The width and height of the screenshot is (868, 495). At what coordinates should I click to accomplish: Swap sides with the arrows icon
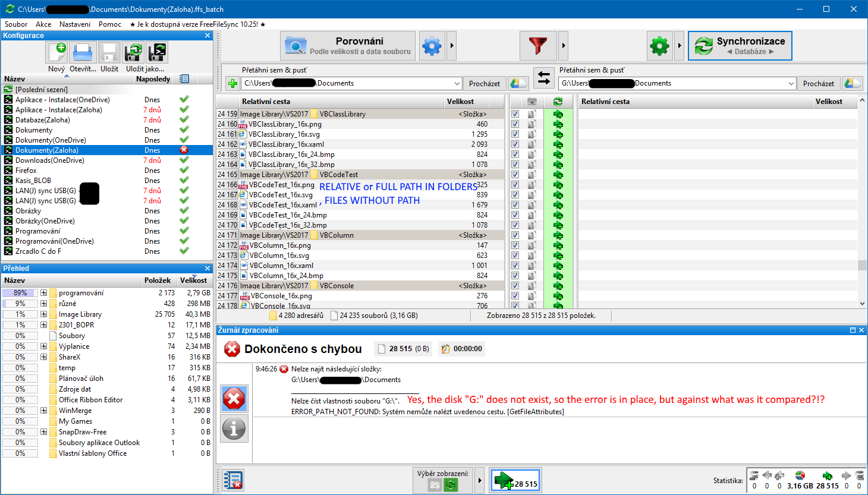pos(544,78)
